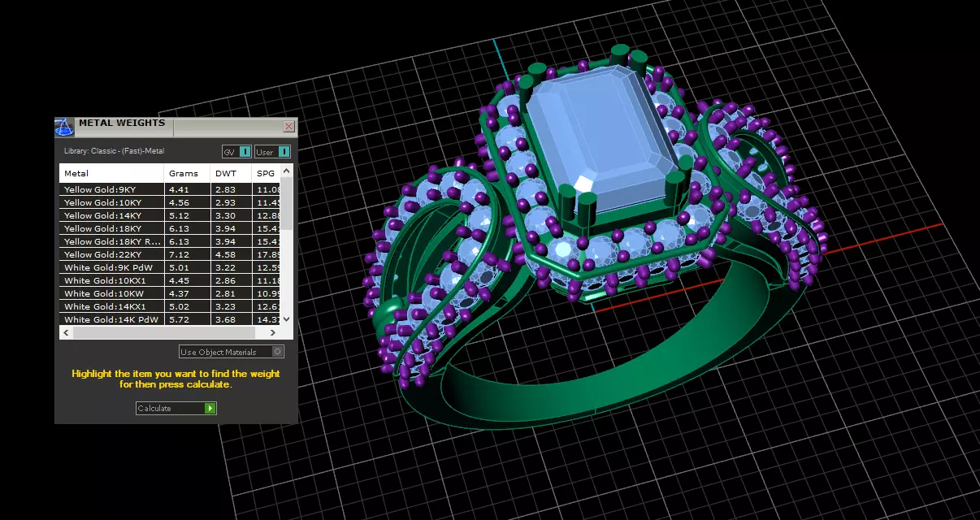The width and height of the screenshot is (980, 520).
Task: Select the White Gold:14KX1 row
Action: pos(170,306)
